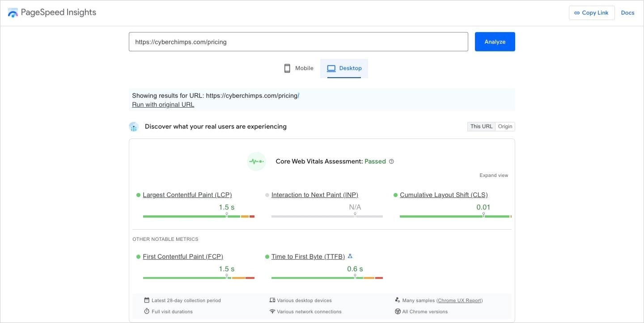Image resolution: width=644 pixels, height=323 pixels.
Task: Click the desktop monitor icon
Action: 331,68
